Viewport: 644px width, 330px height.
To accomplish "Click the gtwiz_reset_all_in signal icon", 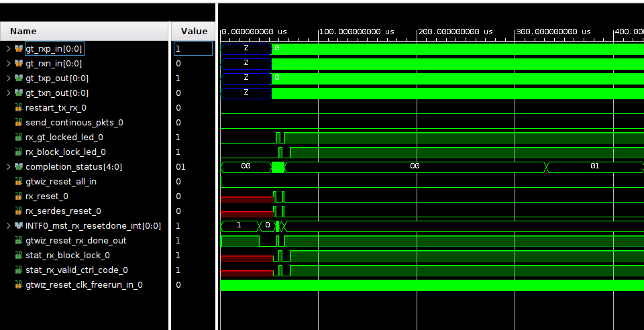I will click(19, 182).
